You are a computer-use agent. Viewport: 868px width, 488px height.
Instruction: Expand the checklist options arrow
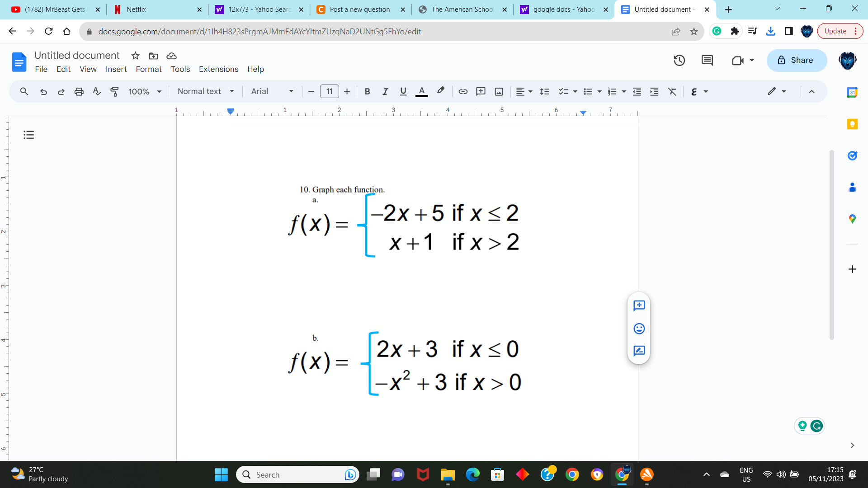pos(575,92)
